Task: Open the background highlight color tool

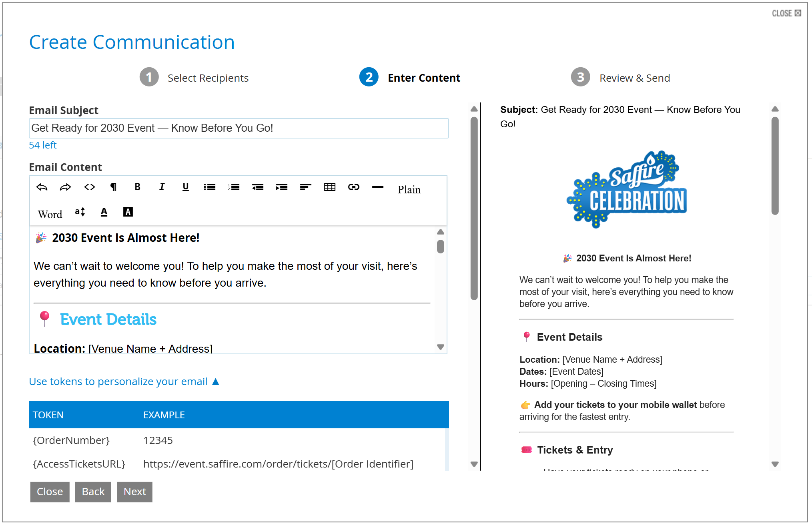Action: tap(128, 212)
